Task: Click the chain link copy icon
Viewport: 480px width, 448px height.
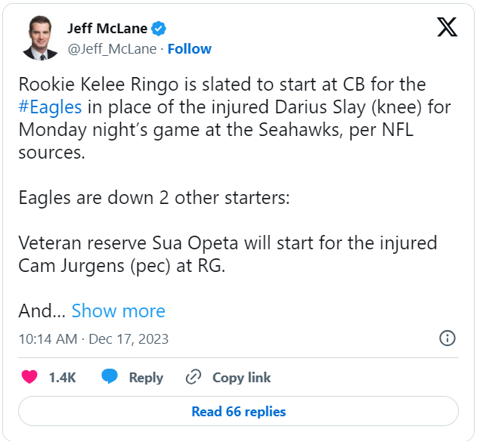Action: click(x=194, y=377)
